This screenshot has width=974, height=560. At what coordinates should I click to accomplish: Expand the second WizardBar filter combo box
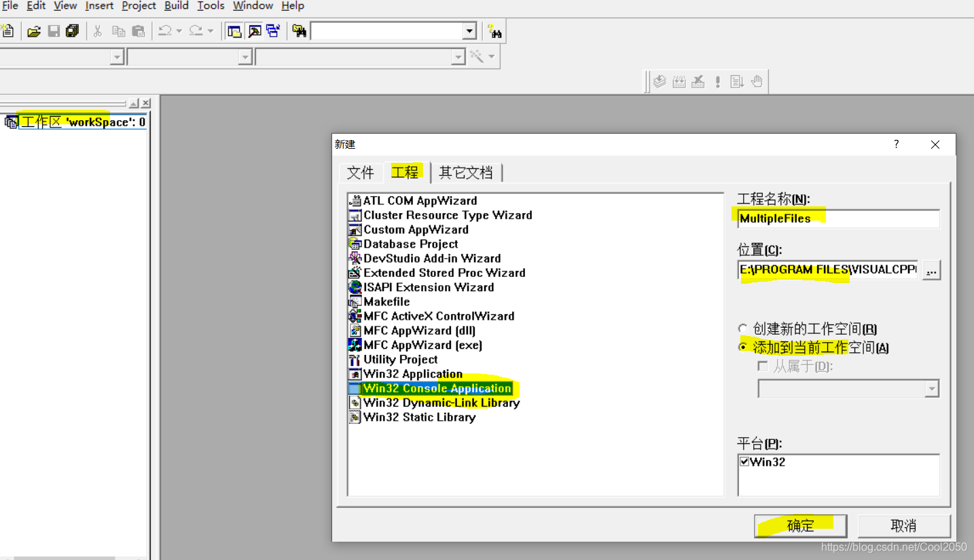pos(246,57)
